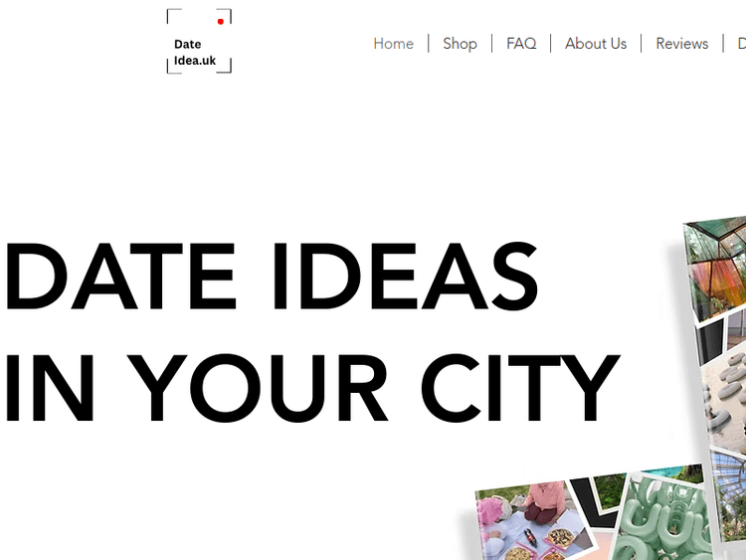
Task: Click the IN YOUR CITY headline text
Action: coord(310,386)
